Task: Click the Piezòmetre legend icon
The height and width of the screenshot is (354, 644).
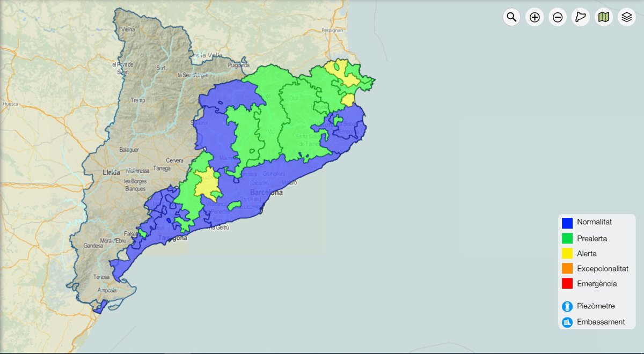Action: point(567,306)
